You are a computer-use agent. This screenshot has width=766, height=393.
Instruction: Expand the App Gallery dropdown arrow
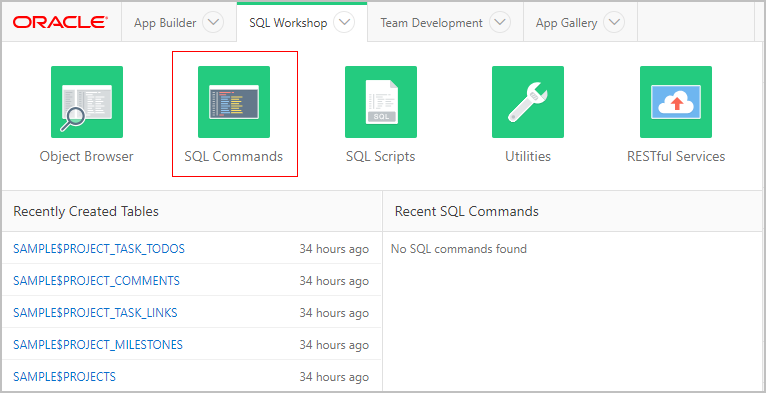point(614,22)
